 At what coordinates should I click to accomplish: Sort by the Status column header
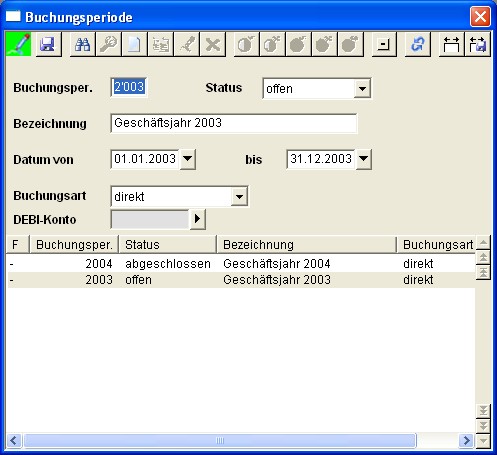pos(168,245)
